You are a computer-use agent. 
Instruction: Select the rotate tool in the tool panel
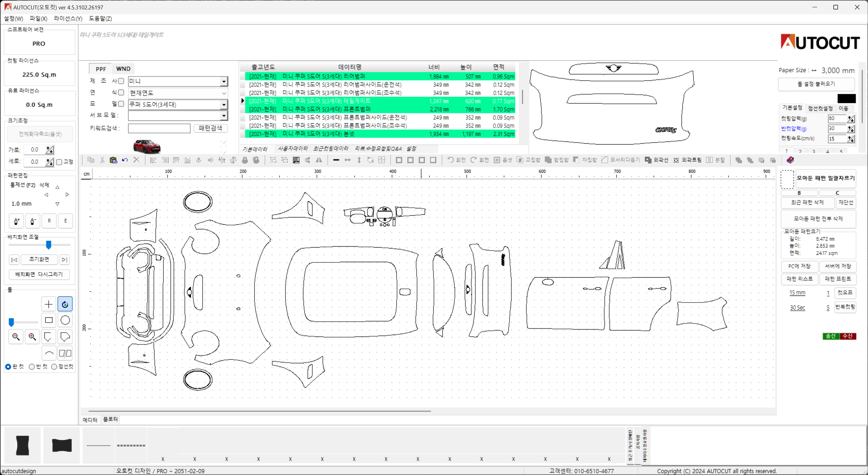(x=65, y=304)
